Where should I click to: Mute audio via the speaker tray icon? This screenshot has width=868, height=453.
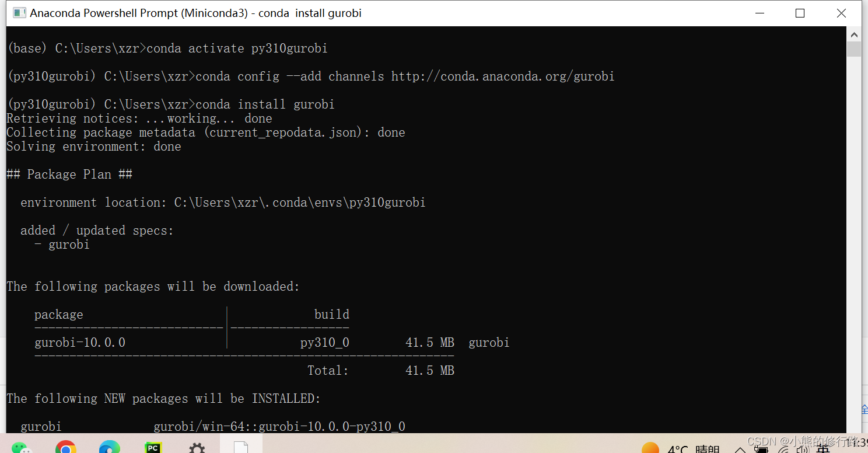[802, 449]
